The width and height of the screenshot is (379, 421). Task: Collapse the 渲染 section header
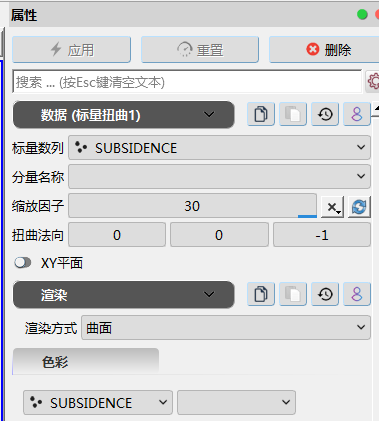[x=124, y=295]
